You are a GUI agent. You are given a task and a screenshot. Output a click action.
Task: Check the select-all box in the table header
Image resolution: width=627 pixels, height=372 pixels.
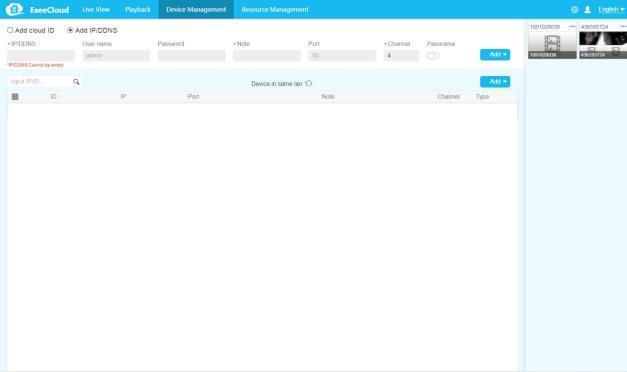(x=15, y=96)
